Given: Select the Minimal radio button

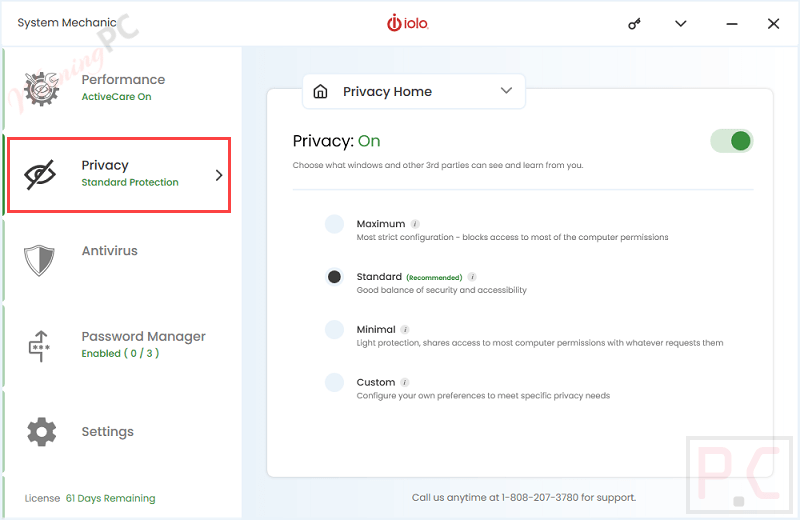Looking at the screenshot, I should coord(335,329).
